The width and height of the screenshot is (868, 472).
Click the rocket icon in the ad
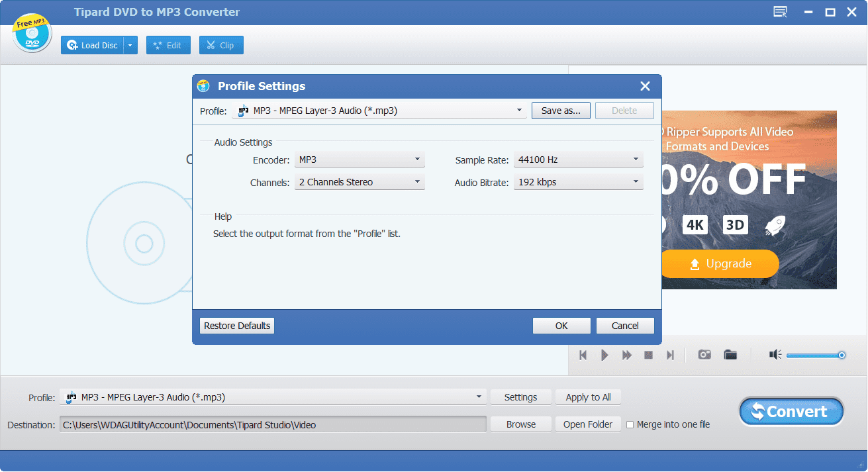[775, 225]
